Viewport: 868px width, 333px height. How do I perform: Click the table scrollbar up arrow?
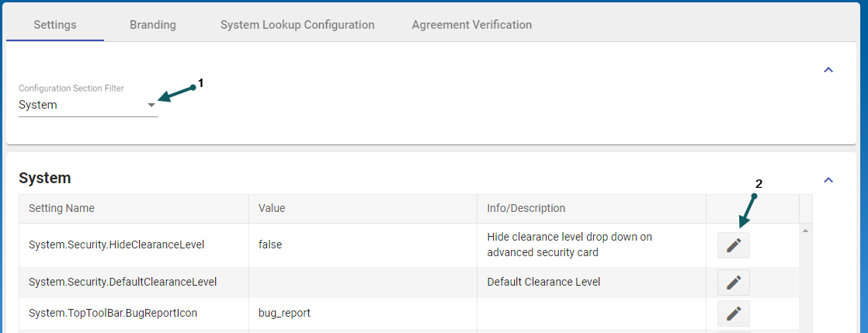(805, 231)
